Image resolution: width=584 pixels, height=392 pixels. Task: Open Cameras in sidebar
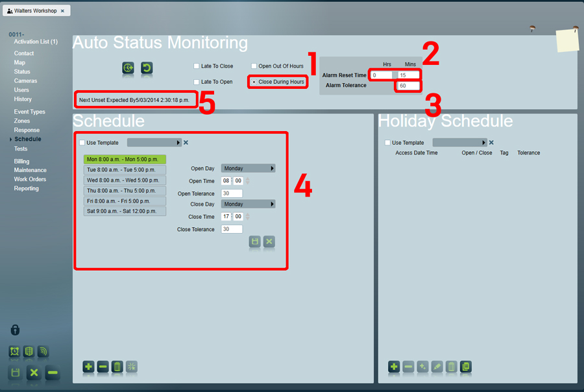[25, 80]
